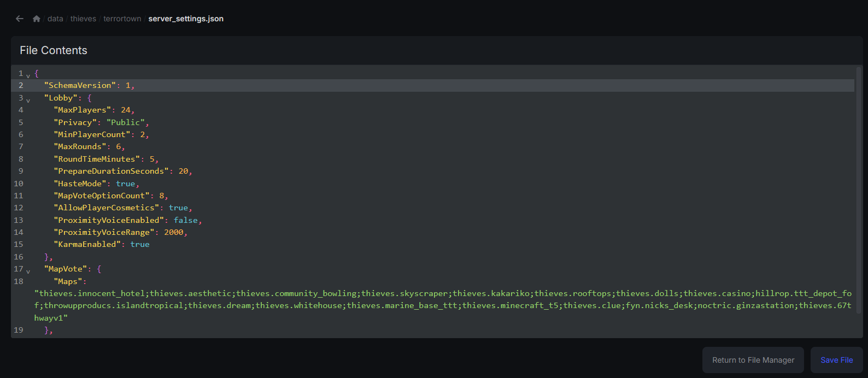Click the "MapVote" key
The width and height of the screenshot is (868, 378).
pyautogui.click(x=66, y=269)
